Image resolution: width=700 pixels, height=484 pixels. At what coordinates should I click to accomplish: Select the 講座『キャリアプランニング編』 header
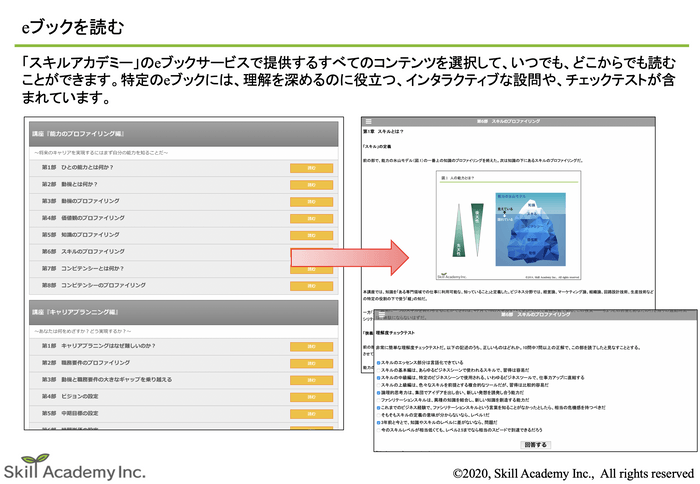point(183,312)
